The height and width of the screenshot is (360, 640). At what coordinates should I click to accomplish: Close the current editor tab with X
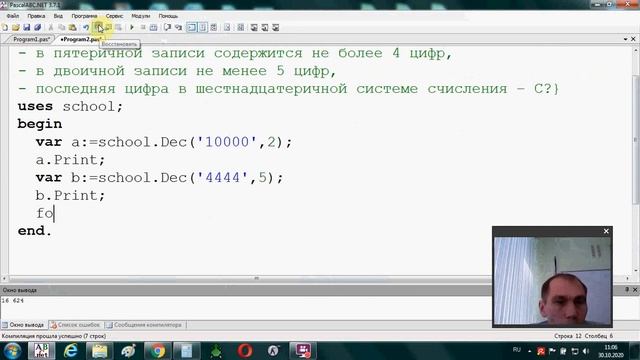click(633, 39)
